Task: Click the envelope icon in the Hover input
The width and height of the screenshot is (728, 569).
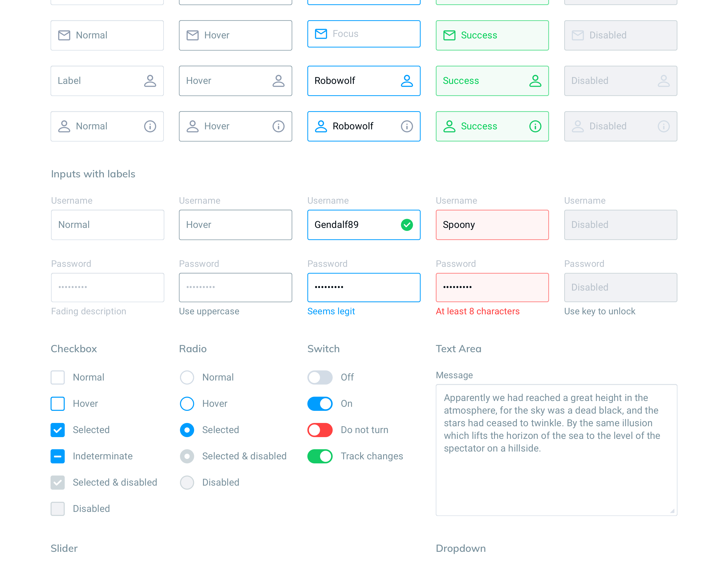Action: 192,35
